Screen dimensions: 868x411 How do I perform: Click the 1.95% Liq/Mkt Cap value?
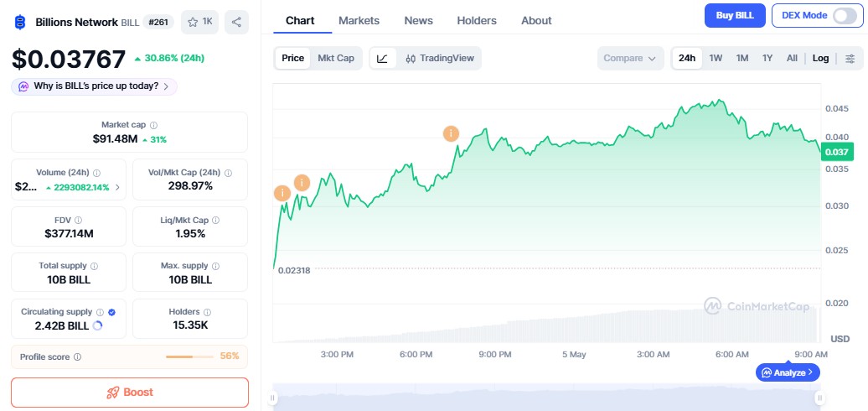(190, 233)
